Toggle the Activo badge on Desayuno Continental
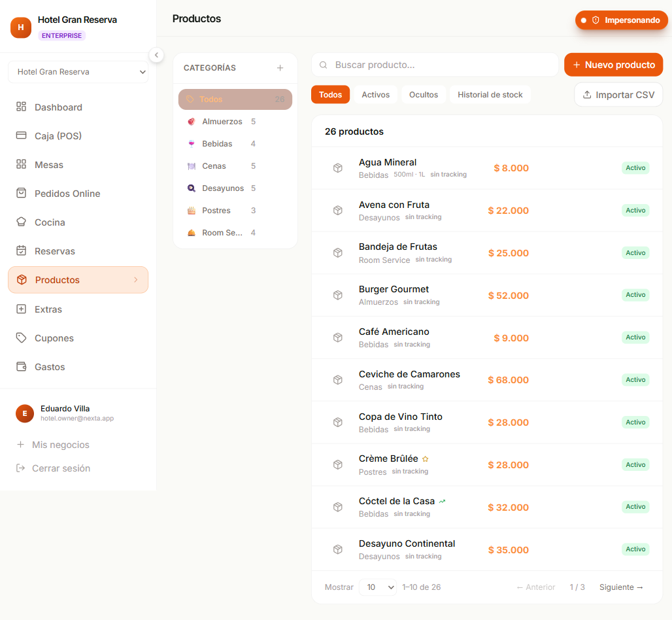 pos(635,549)
